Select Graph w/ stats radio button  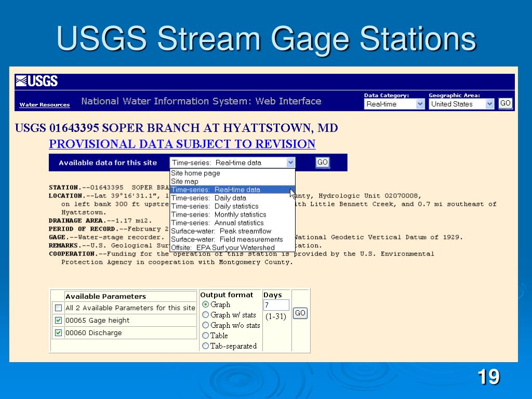205,315
